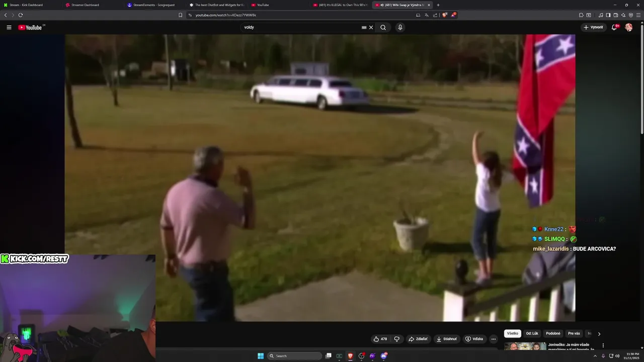Image resolution: width=644 pixels, height=362 pixels.
Task: Clear the search text with the X
Action: pos(371,28)
